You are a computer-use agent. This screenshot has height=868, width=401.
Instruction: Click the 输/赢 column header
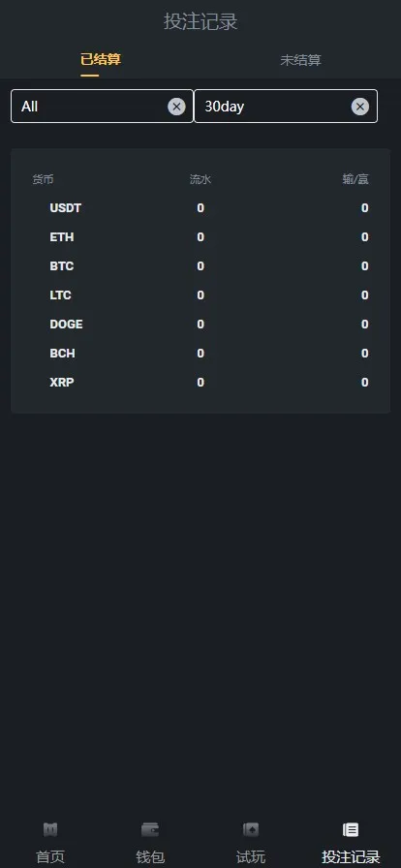click(355, 179)
